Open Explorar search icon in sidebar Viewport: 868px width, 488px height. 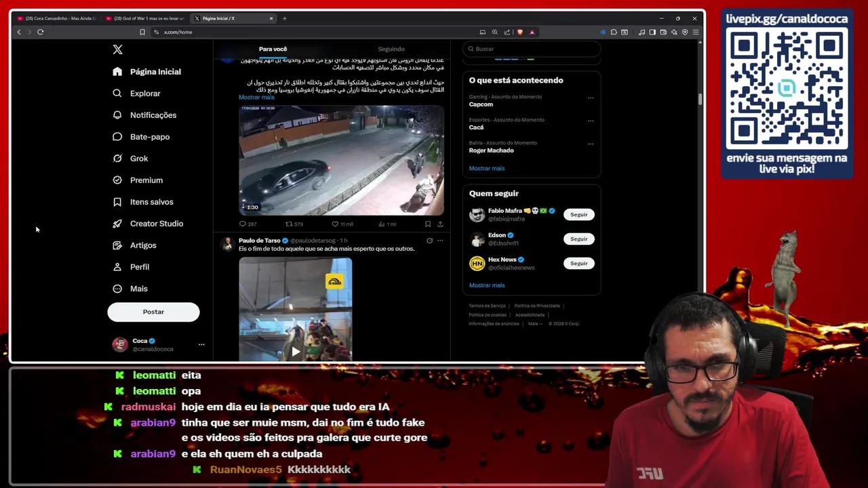tap(117, 94)
